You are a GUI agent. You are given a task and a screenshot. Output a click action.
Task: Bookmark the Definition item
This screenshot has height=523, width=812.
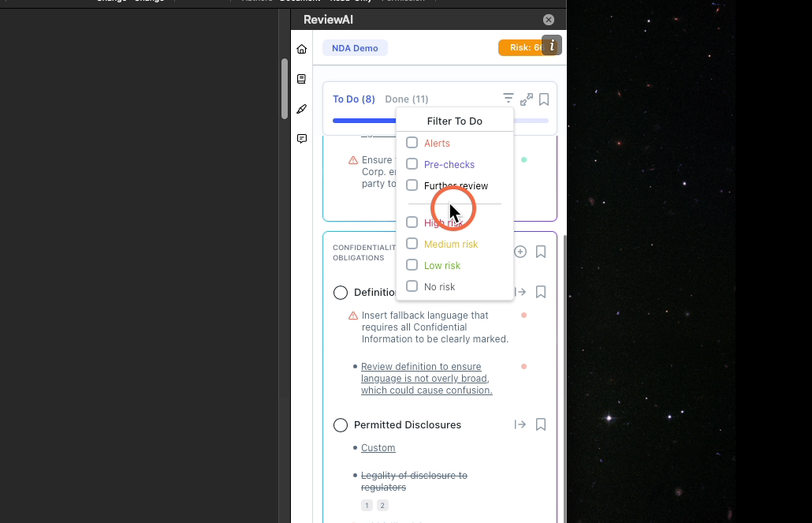541,292
